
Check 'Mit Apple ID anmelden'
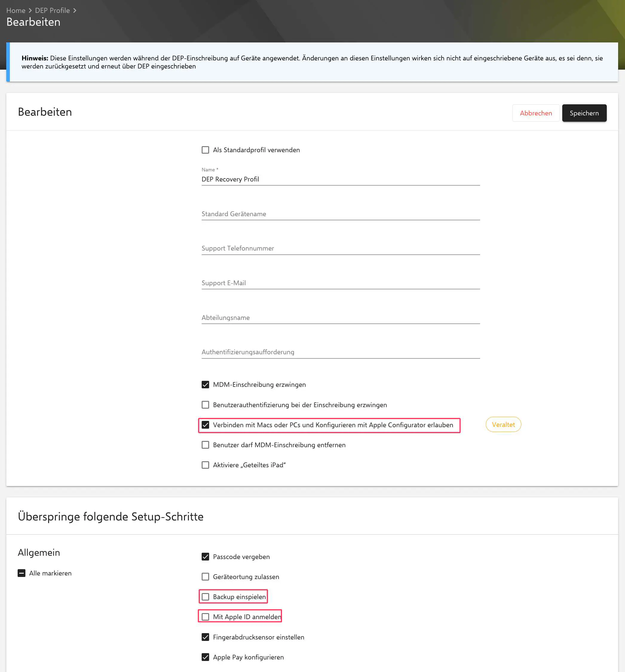pyautogui.click(x=206, y=617)
